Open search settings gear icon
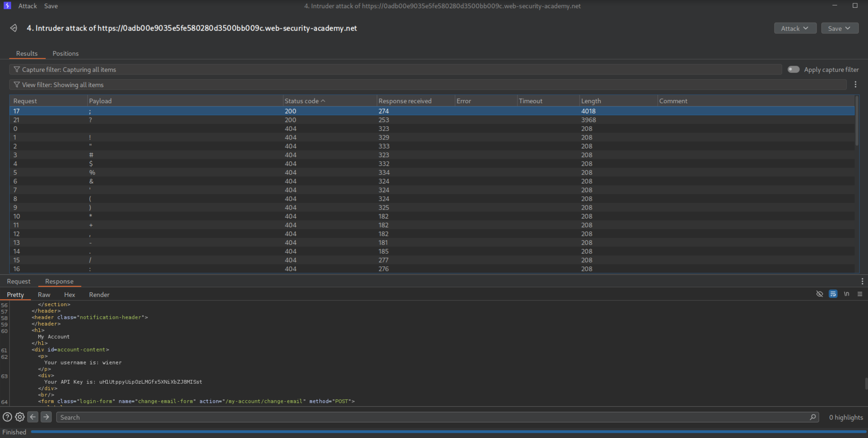Screen dimensions: 868x438 20,417
